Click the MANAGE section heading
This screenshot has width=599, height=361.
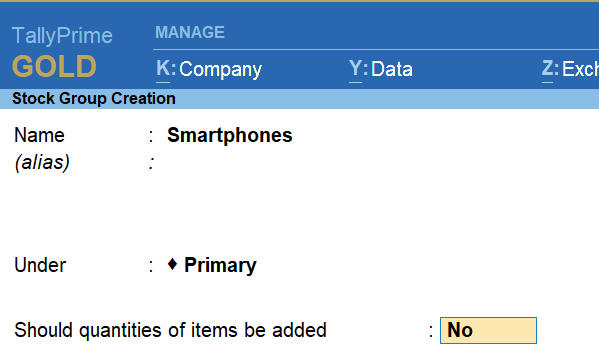pos(190,32)
